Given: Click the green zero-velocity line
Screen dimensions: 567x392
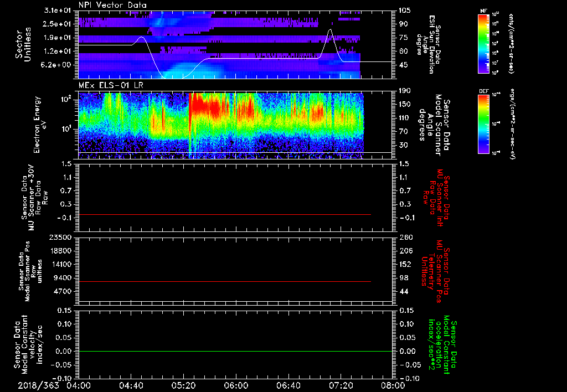Looking at the screenshot, I should pos(235,352).
